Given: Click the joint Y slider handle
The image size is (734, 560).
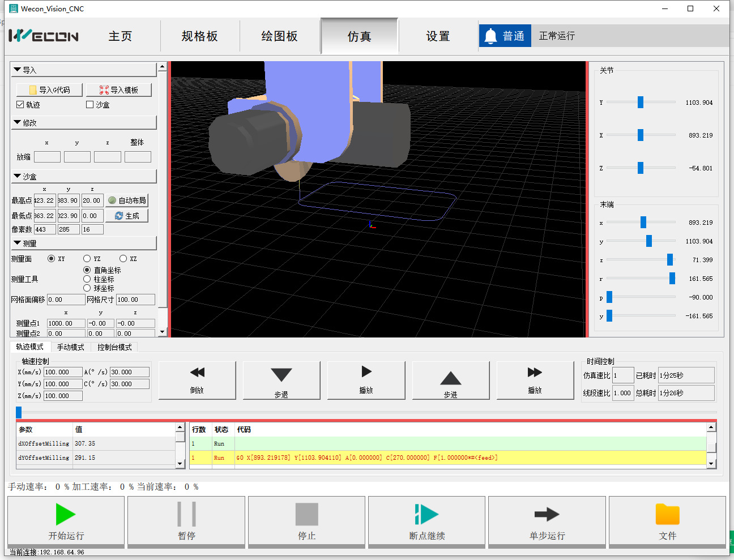Looking at the screenshot, I should click(641, 102).
